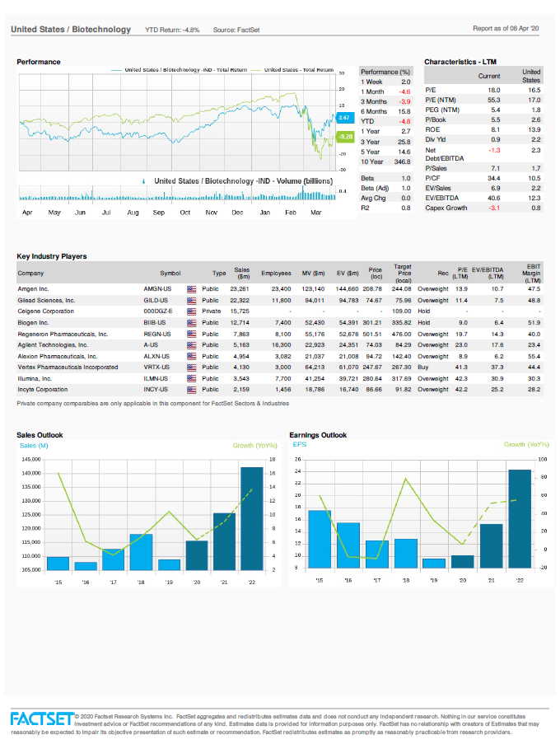Viewport: 560px width, 744px height.
Task: Click the US flag in the Celgene Corporation row
Action: [x=191, y=311]
